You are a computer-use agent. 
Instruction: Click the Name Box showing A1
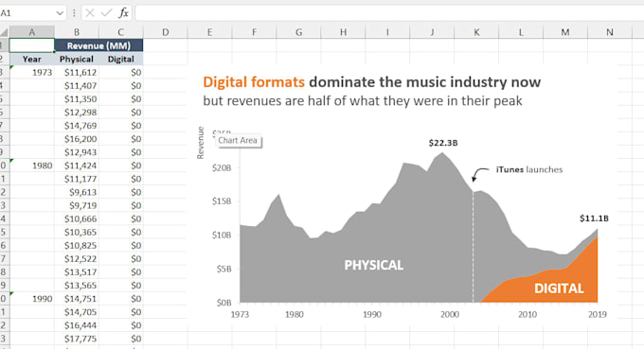[x=27, y=13]
